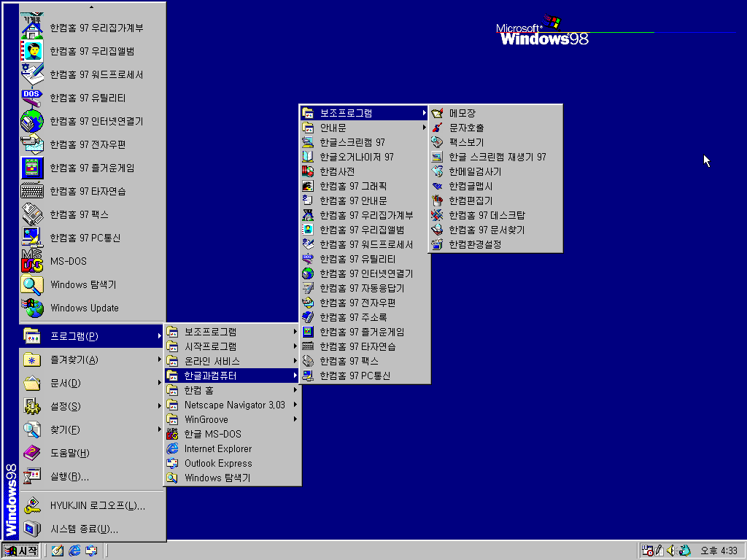
Task: Expand 온라인 서비스 folder
Action: (232, 361)
